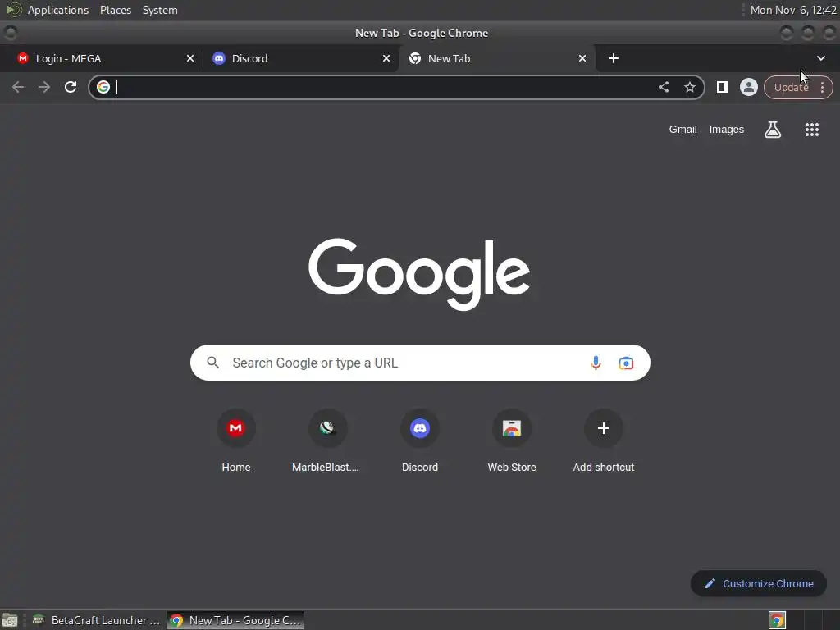Open Gmail link
Viewport: 840px width, 630px height.
click(x=682, y=129)
